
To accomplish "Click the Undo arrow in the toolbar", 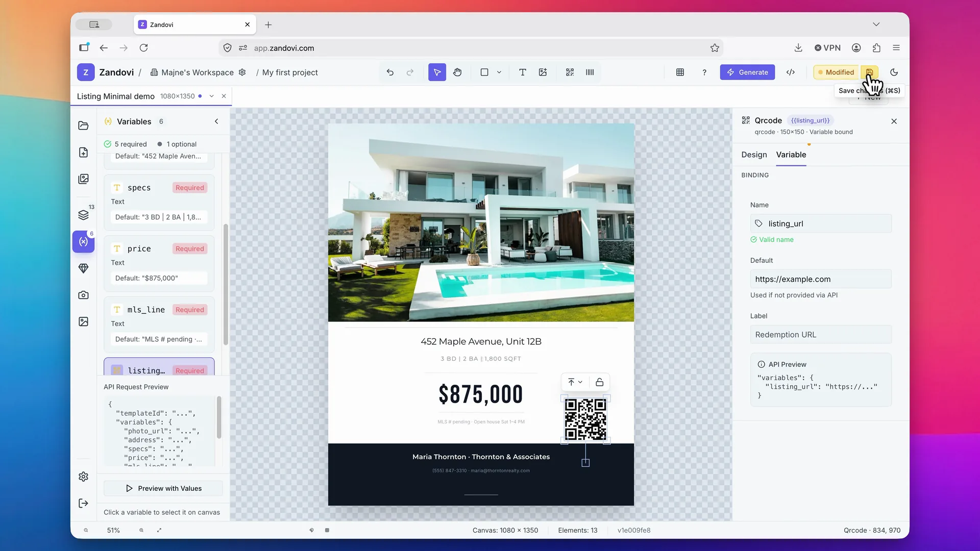I will click(390, 72).
